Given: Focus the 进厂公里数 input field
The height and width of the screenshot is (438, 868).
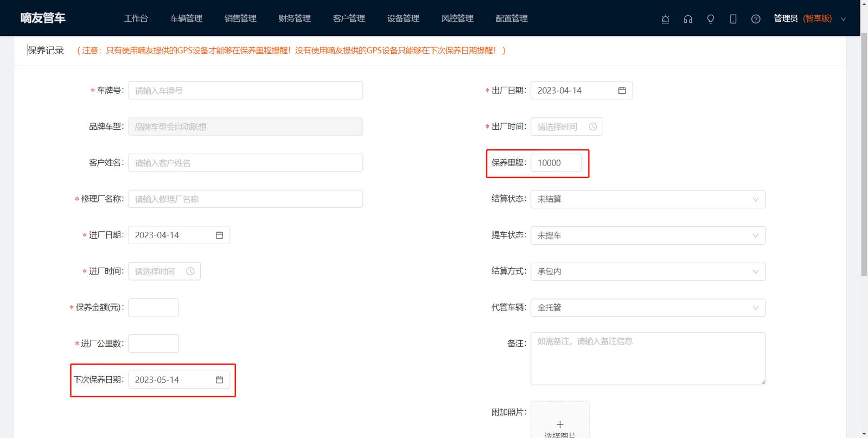Looking at the screenshot, I should tap(154, 344).
